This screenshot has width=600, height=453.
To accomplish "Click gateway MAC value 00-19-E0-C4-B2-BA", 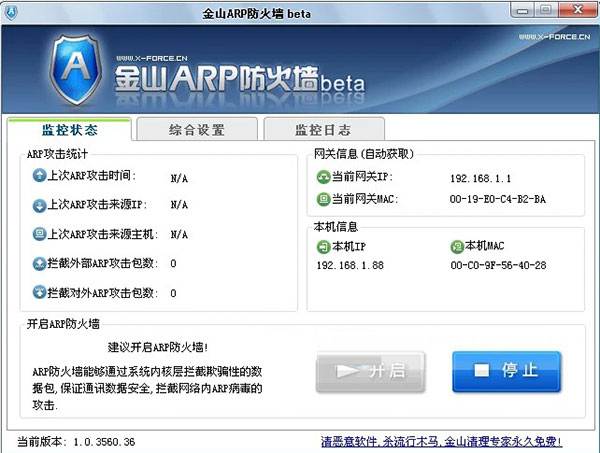I will pyautogui.click(x=497, y=199).
